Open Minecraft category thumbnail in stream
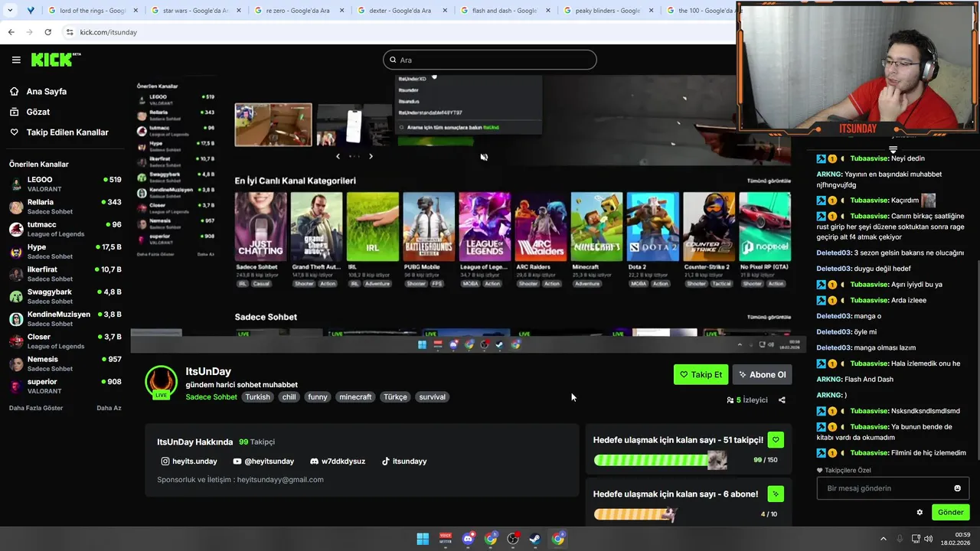The image size is (980, 551). click(596, 227)
